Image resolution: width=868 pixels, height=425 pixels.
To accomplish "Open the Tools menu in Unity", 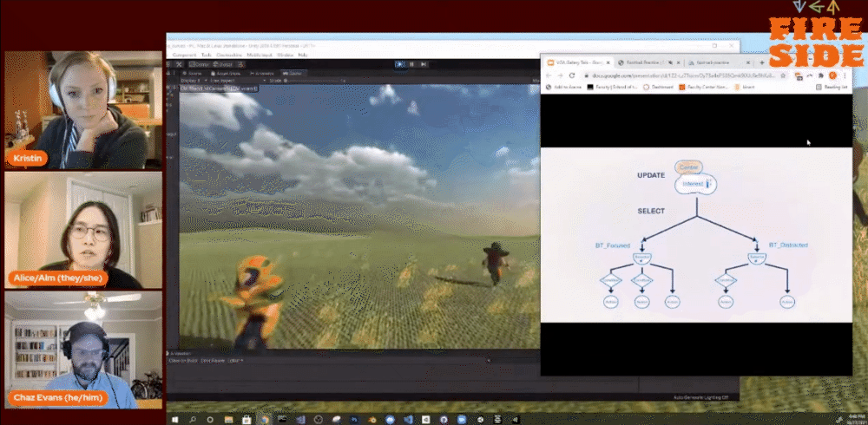I will tap(206, 55).
